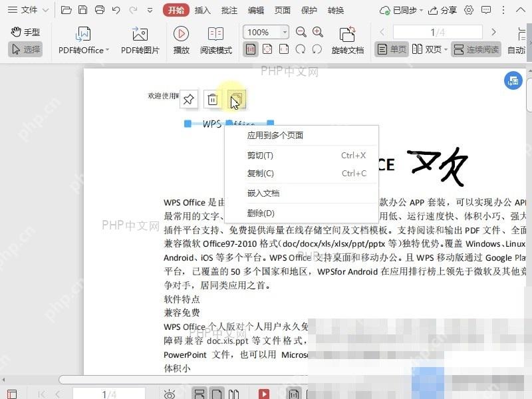Enable 阅读模式 reading mode
Viewport: 532px width, 399px height.
[x=215, y=40]
